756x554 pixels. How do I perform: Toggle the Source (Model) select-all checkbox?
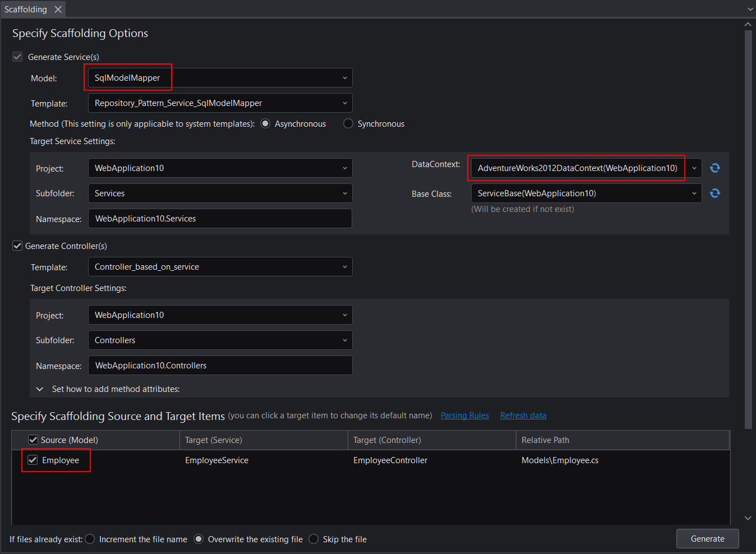tap(33, 440)
